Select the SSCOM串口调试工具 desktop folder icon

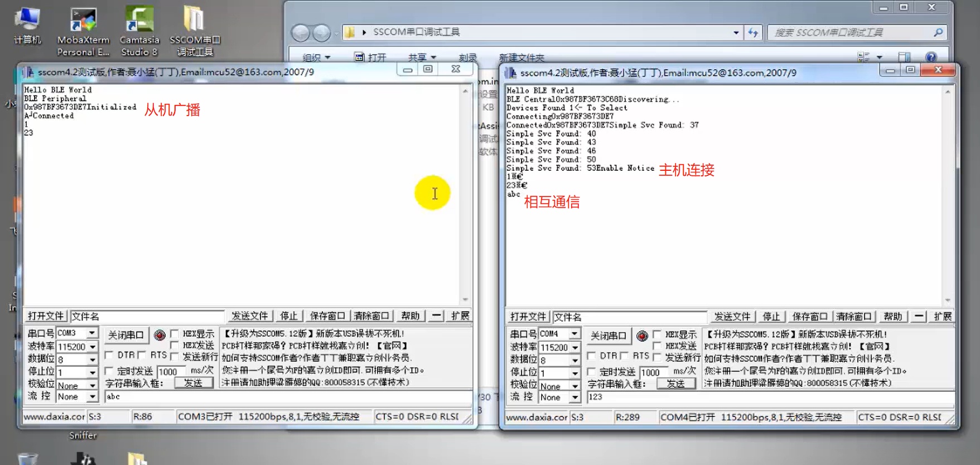[x=195, y=32]
